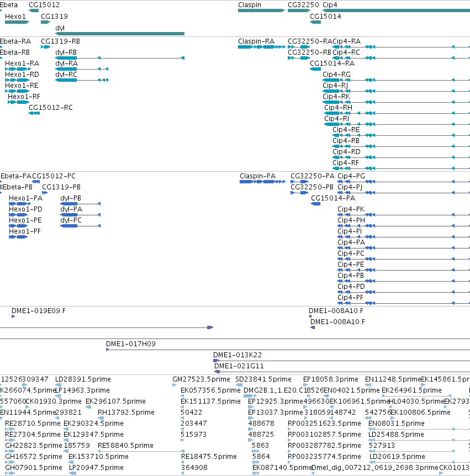This screenshot has width=470, height=476.
Task: Select the CG15014 gene label
Action: (325, 17)
